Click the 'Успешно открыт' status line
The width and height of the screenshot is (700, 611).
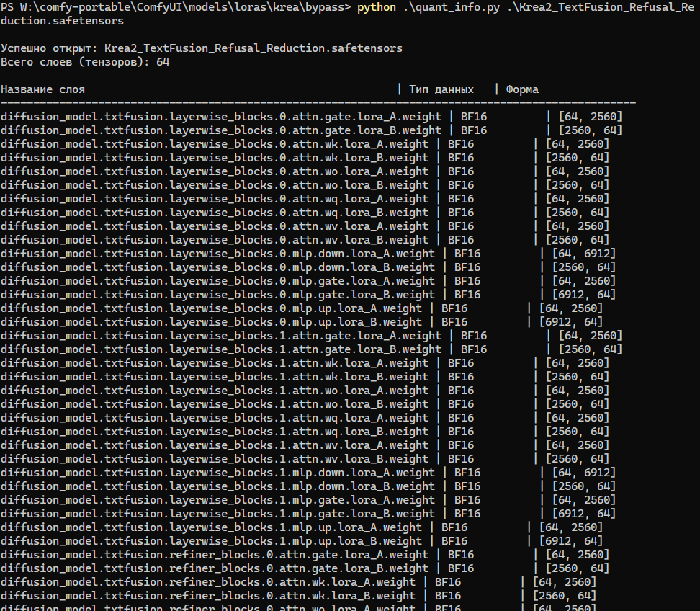click(x=202, y=48)
